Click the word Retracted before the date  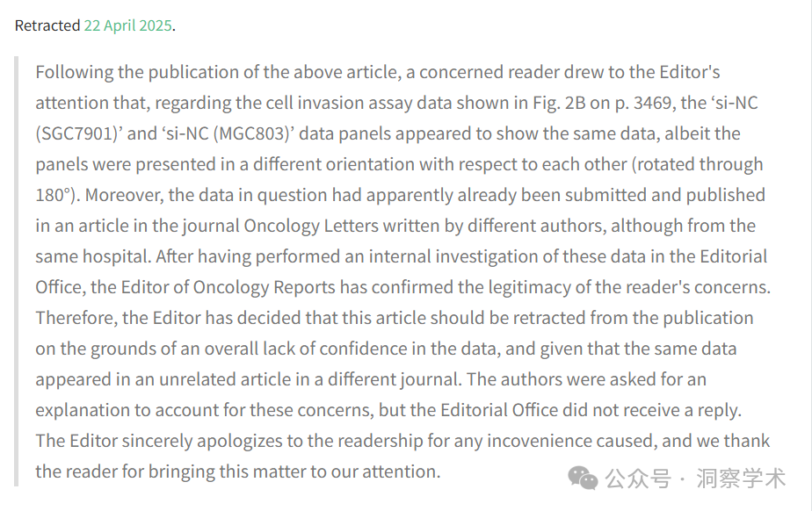point(47,25)
